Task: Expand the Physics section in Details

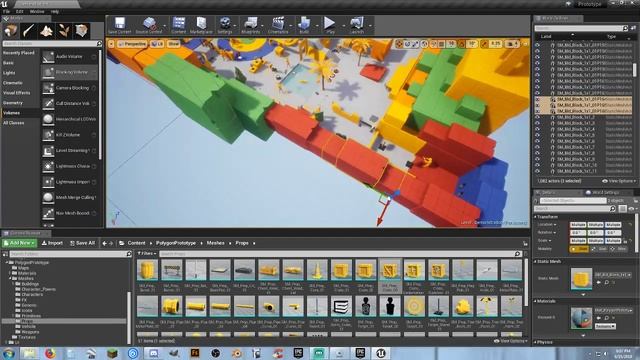Action: pyautogui.click(x=536, y=342)
